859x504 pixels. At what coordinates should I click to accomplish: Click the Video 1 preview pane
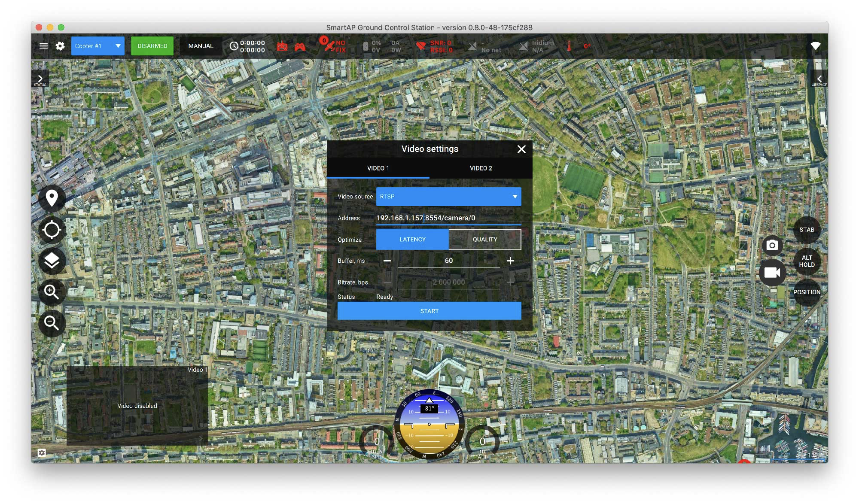[x=137, y=406]
